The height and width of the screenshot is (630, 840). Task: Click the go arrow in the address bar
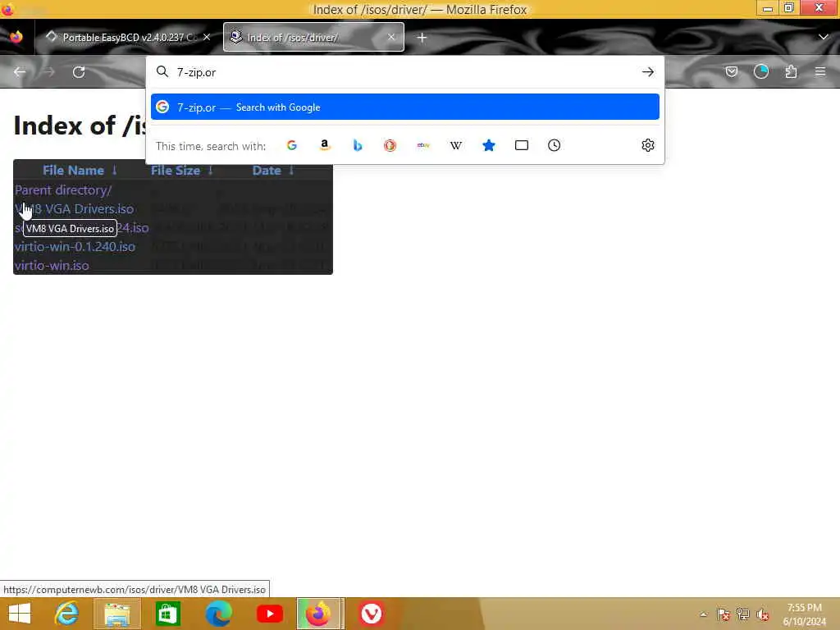tap(648, 72)
